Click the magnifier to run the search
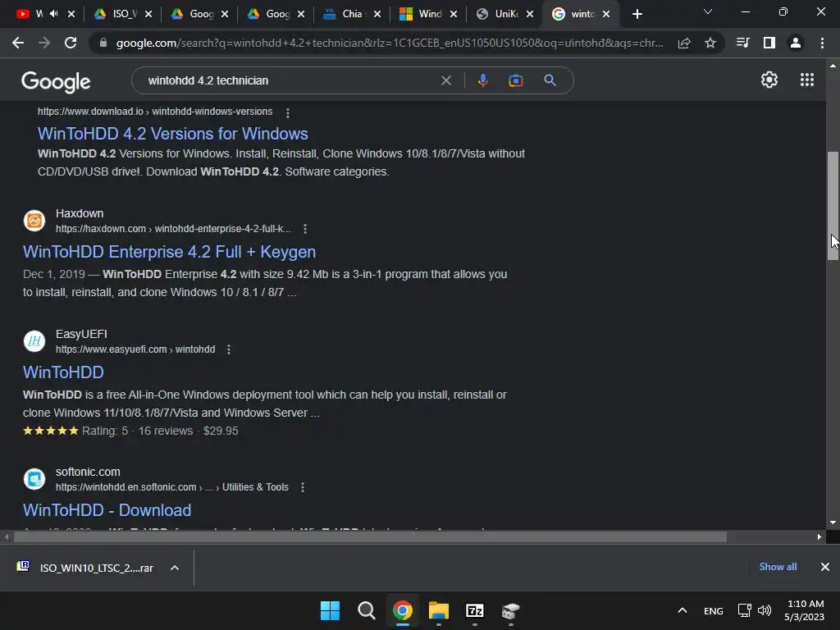Screen dimensions: 840x630 point(550,80)
